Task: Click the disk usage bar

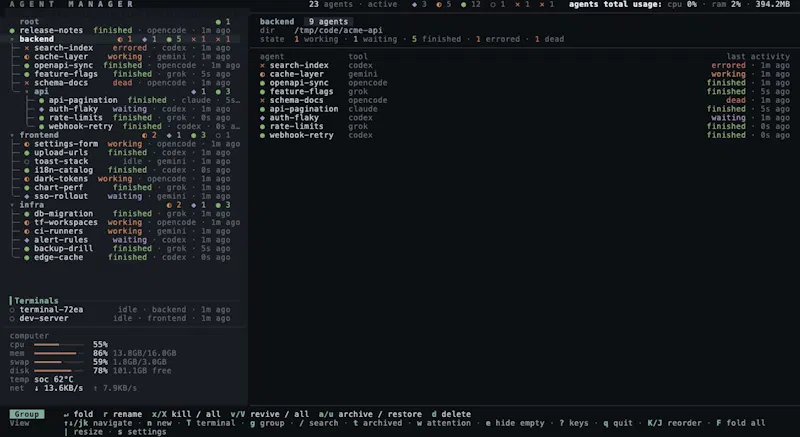Action: pyautogui.click(x=58, y=371)
